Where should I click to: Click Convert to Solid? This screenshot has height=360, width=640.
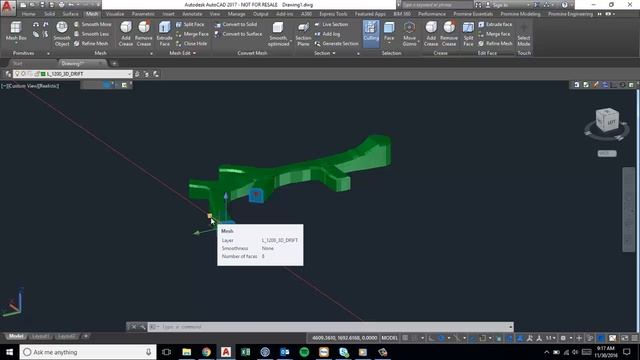pos(236,24)
